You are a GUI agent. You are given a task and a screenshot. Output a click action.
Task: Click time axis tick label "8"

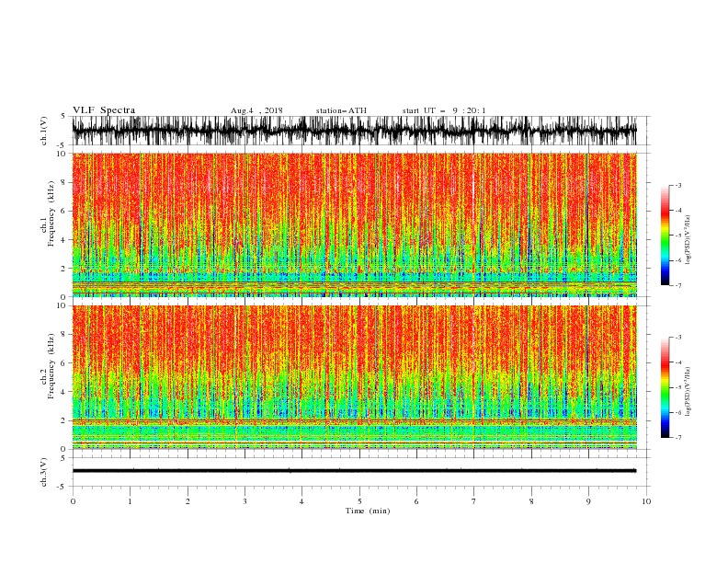[x=531, y=501]
